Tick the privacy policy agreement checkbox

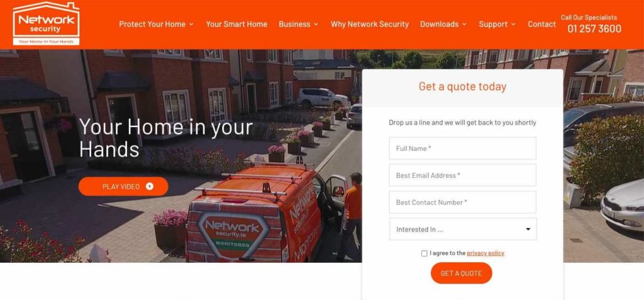tap(425, 253)
